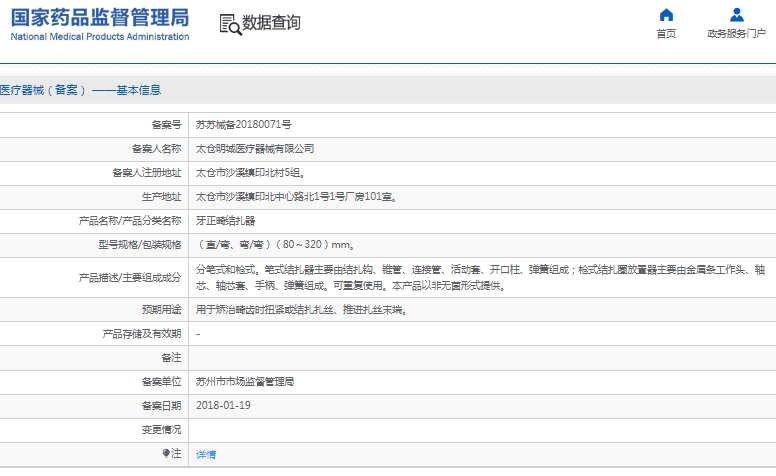Screen dimensions: 776x476
Task: Click the 国家药品监督管理局 logo
Action: pos(100,17)
